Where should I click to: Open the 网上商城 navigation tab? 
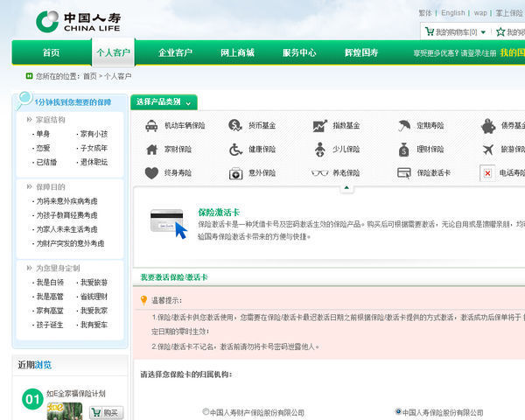click(237, 52)
